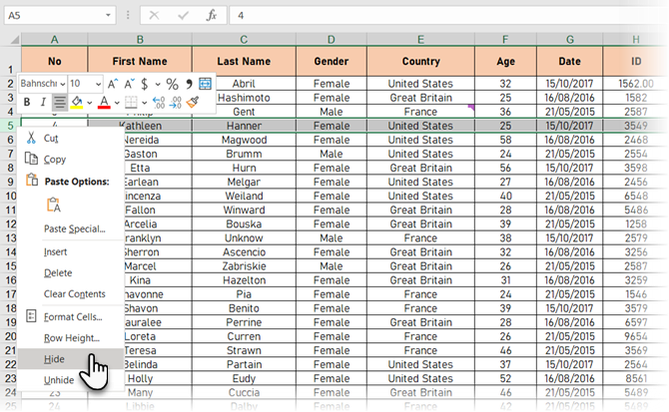Screen dimensions: 669x412
Task: Choose Copy from context menu
Action: point(71,159)
